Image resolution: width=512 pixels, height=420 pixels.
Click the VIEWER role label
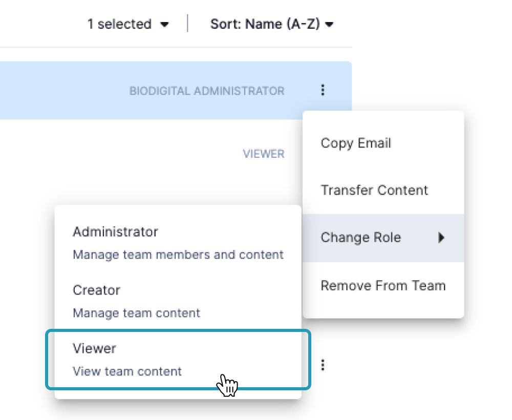[264, 154]
